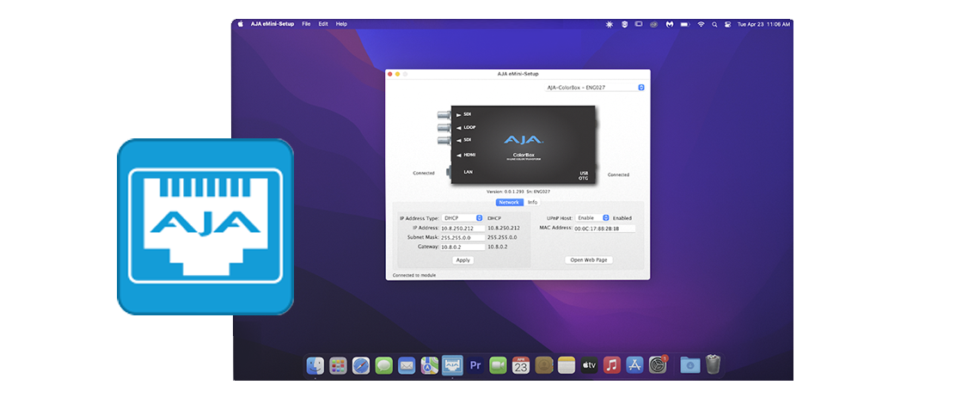
Task: Open the App Store dock icon
Action: tap(635, 365)
